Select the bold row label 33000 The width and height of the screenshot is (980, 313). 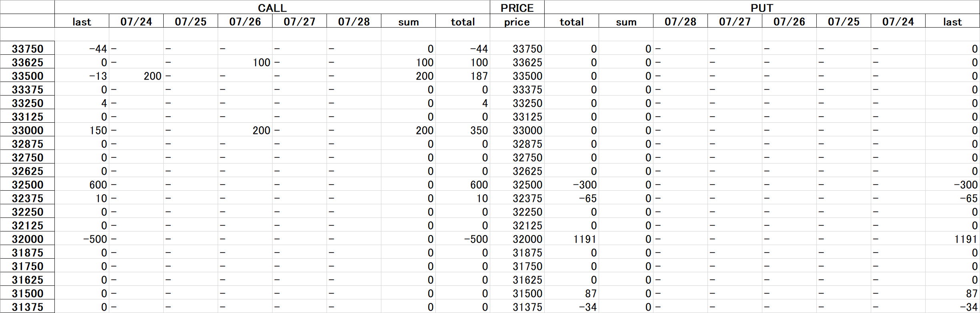point(27,130)
